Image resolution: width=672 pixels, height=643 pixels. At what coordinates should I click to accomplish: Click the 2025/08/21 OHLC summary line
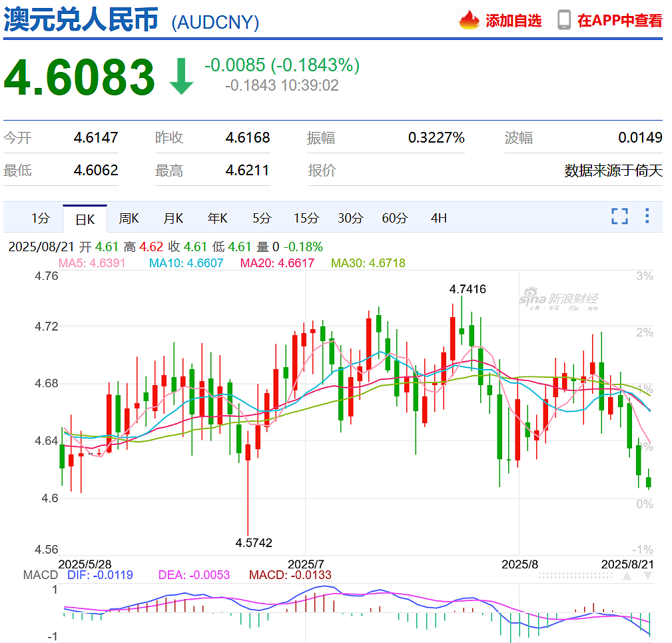[165, 247]
